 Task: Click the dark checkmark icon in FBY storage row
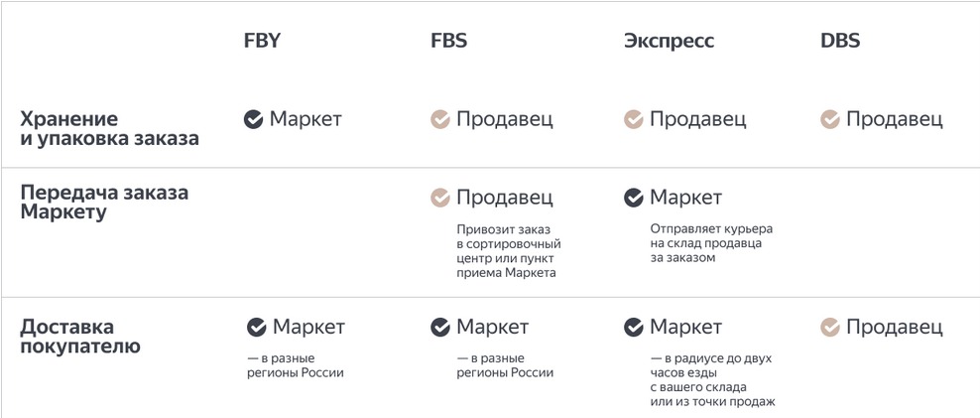click(x=253, y=119)
